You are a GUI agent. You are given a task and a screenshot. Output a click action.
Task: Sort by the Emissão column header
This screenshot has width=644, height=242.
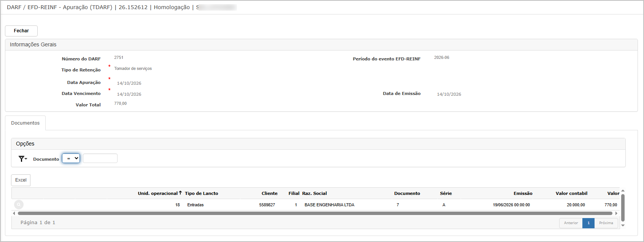[523, 193]
